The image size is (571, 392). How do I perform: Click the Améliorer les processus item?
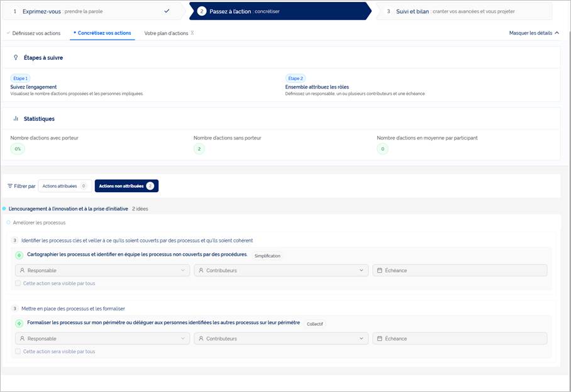pyautogui.click(x=39, y=222)
